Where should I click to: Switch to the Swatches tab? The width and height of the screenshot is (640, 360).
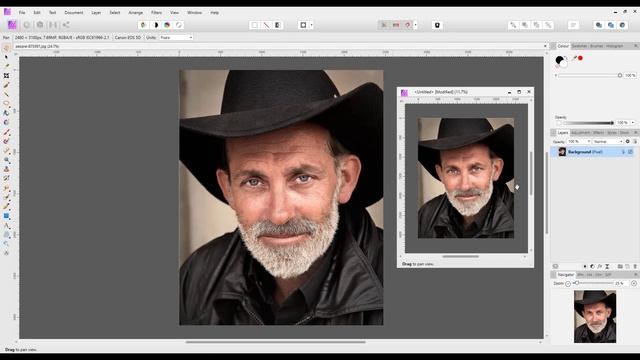coord(579,46)
